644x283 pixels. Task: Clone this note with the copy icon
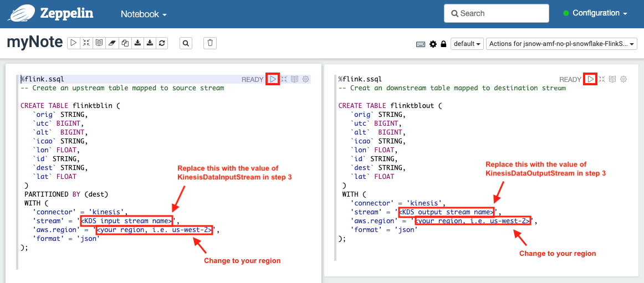pos(124,43)
